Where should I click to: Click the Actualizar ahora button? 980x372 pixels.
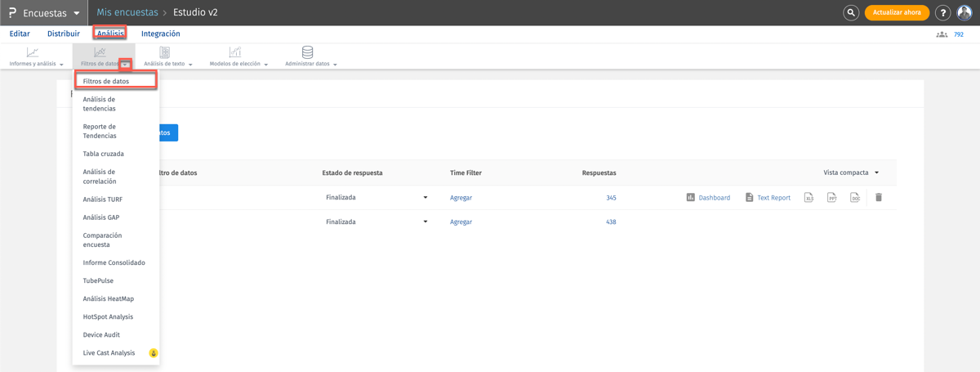(x=897, y=13)
